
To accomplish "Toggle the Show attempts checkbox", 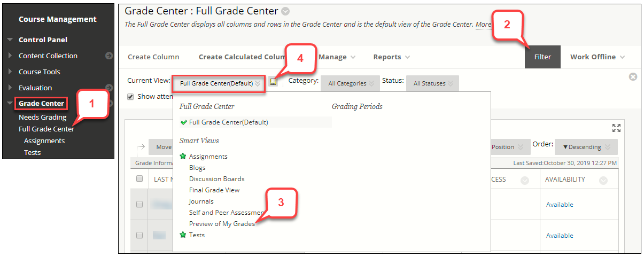I will pos(130,97).
